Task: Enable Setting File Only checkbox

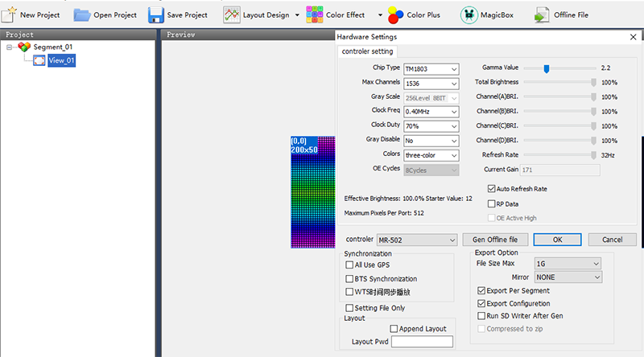Action: point(349,308)
